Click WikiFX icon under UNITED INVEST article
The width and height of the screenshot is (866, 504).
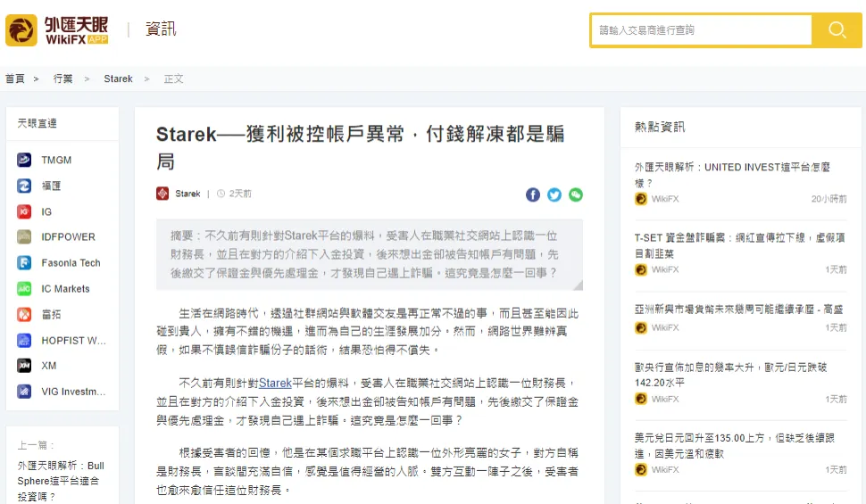[641, 199]
